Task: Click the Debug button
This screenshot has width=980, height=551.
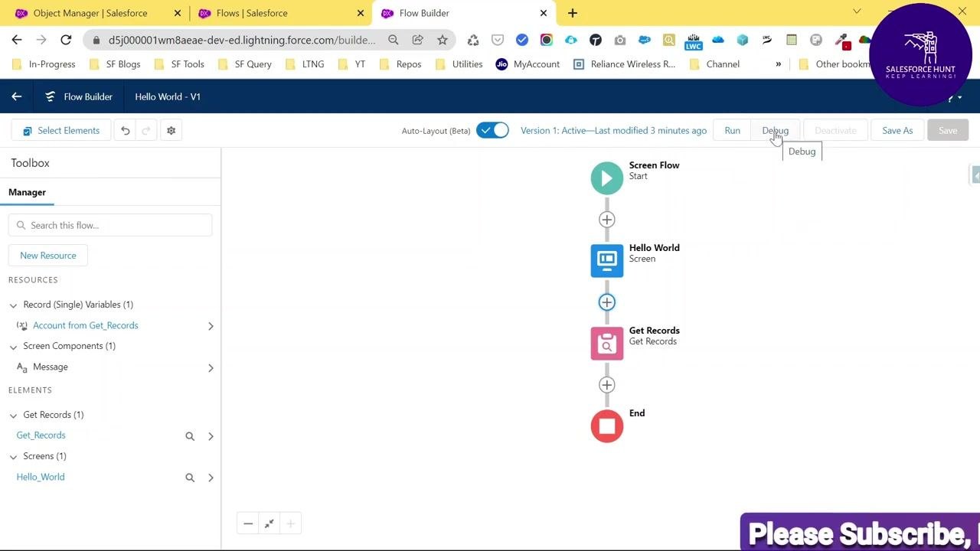Action: (x=776, y=131)
